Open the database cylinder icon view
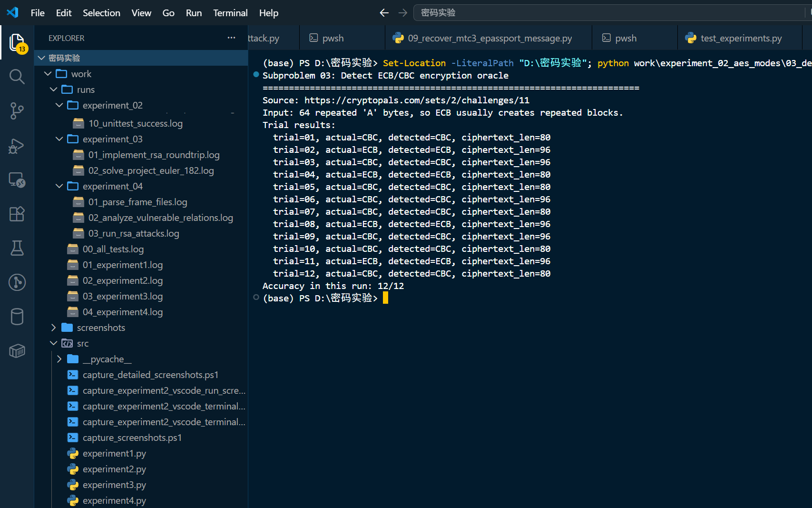This screenshot has width=812, height=508. (17, 317)
